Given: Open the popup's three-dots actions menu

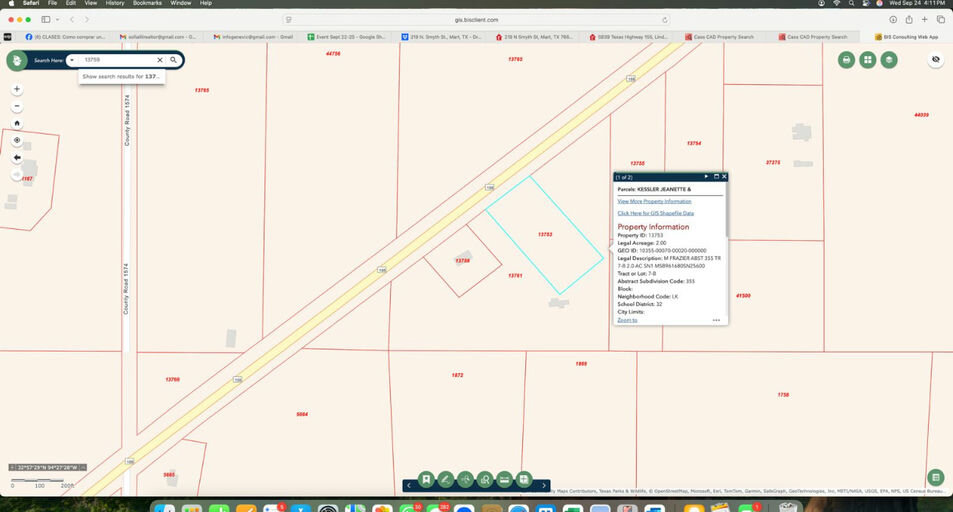Looking at the screenshot, I should (x=716, y=320).
